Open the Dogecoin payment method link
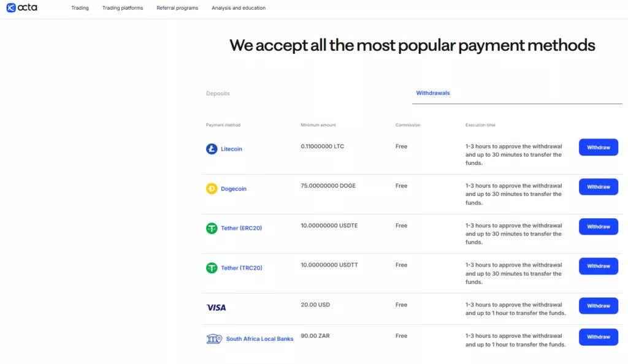The height and width of the screenshot is (364, 628). (x=234, y=188)
